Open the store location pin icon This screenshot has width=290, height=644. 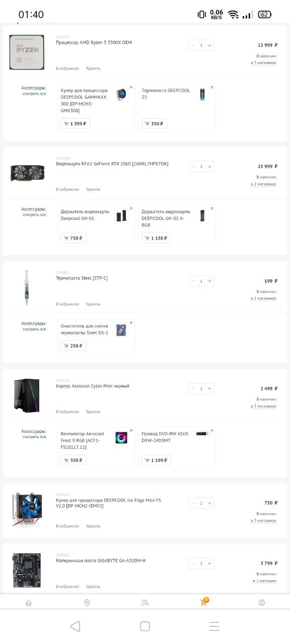click(x=87, y=603)
